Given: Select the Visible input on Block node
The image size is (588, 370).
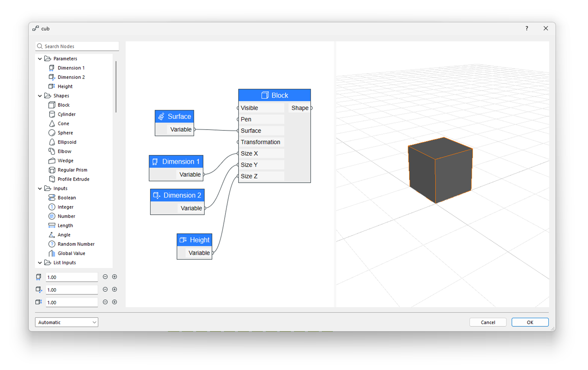Looking at the screenshot, I should click(261, 108).
